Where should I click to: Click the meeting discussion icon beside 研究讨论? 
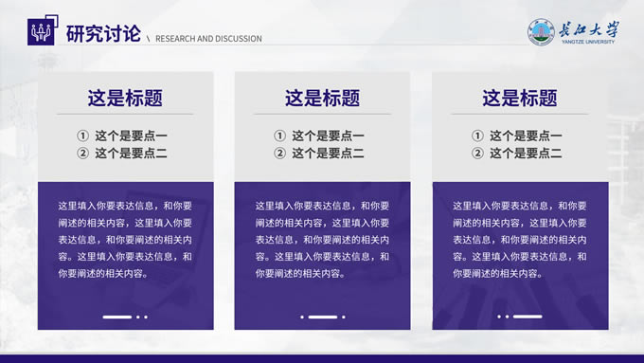[43, 30]
